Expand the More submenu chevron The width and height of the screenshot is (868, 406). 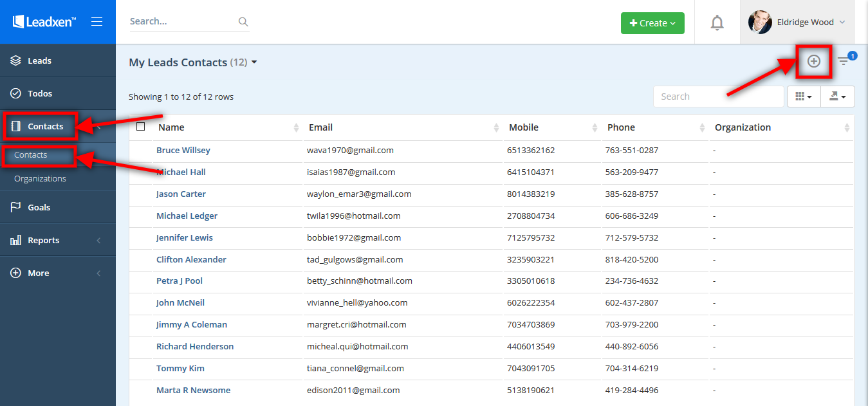(99, 273)
